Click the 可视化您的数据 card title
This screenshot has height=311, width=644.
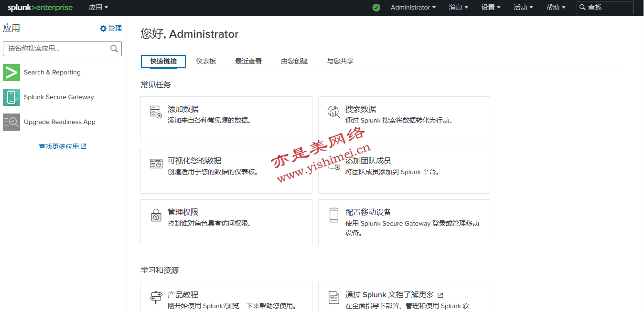194,161
